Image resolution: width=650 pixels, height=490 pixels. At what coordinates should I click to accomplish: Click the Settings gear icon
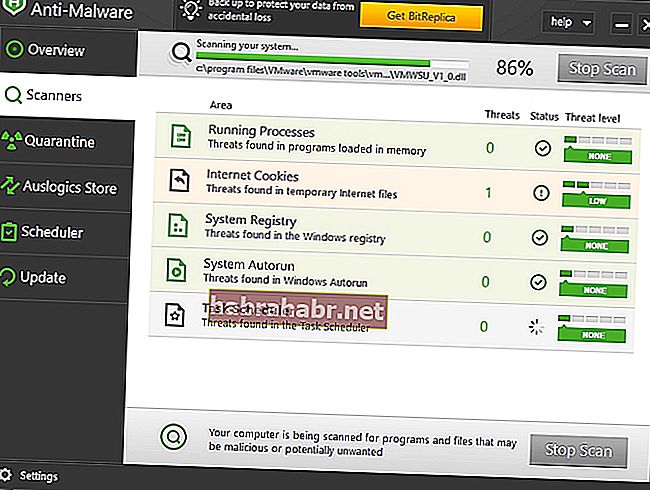pyautogui.click(x=6, y=475)
